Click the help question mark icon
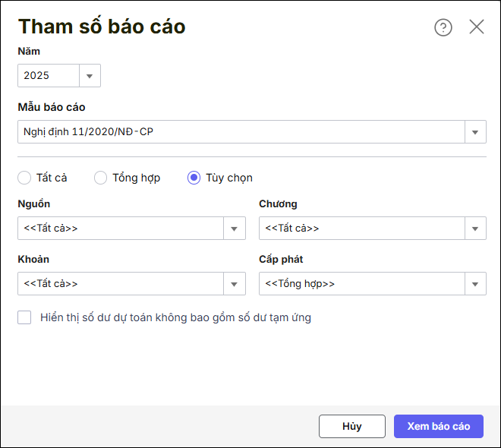This screenshot has height=448, width=501. [x=443, y=27]
